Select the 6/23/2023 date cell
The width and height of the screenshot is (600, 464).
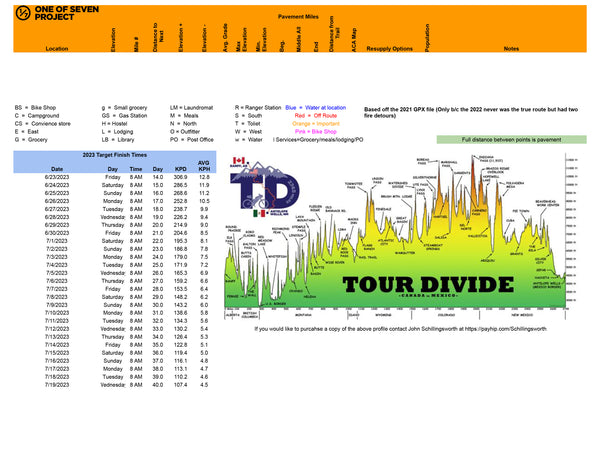(x=57, y=177)
